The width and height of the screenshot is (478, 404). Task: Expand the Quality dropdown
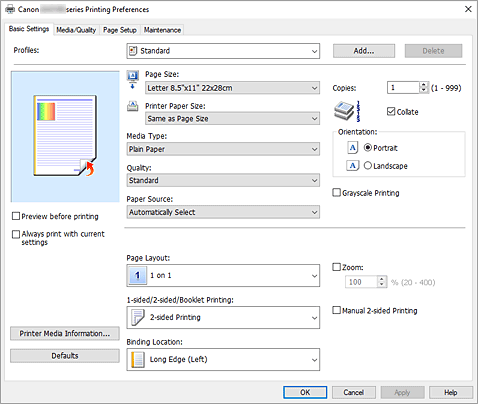point(223,180)
